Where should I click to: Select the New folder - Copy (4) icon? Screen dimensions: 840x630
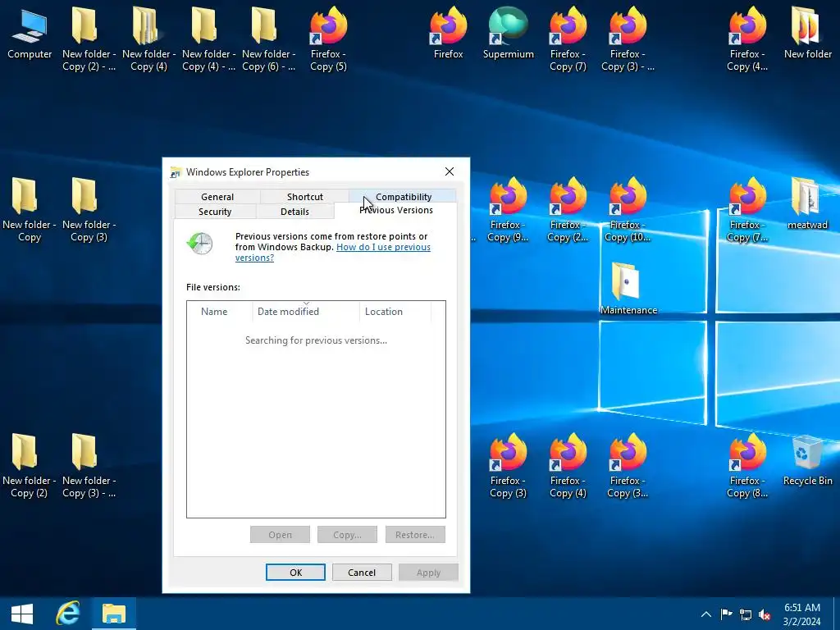(x=148, y=38)
